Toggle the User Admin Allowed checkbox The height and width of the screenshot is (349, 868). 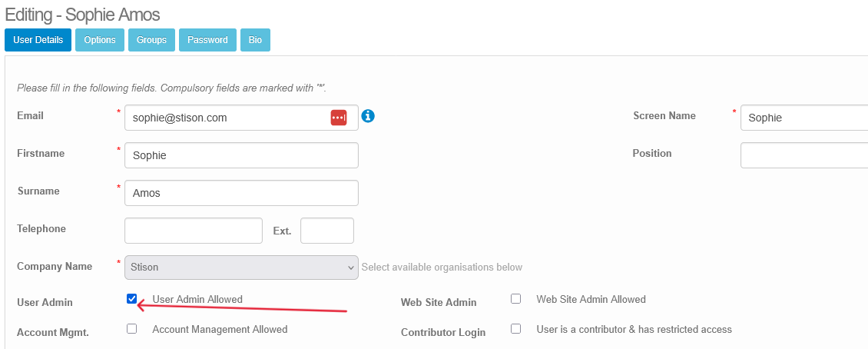[132, 299]
